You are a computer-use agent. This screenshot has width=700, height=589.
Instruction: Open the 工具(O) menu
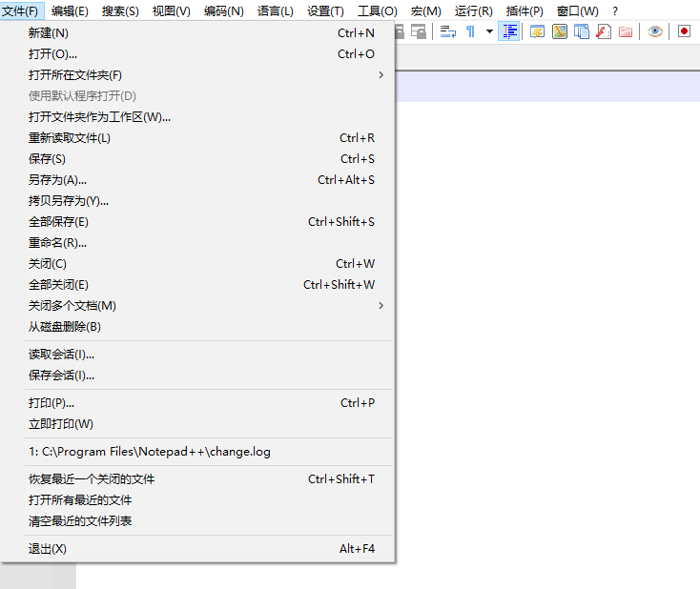pos(378,10)
